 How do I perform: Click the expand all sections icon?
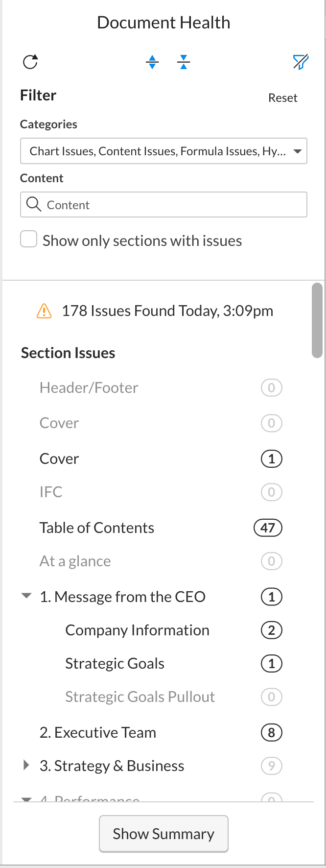pyautogui.click(x=152, y=62)
